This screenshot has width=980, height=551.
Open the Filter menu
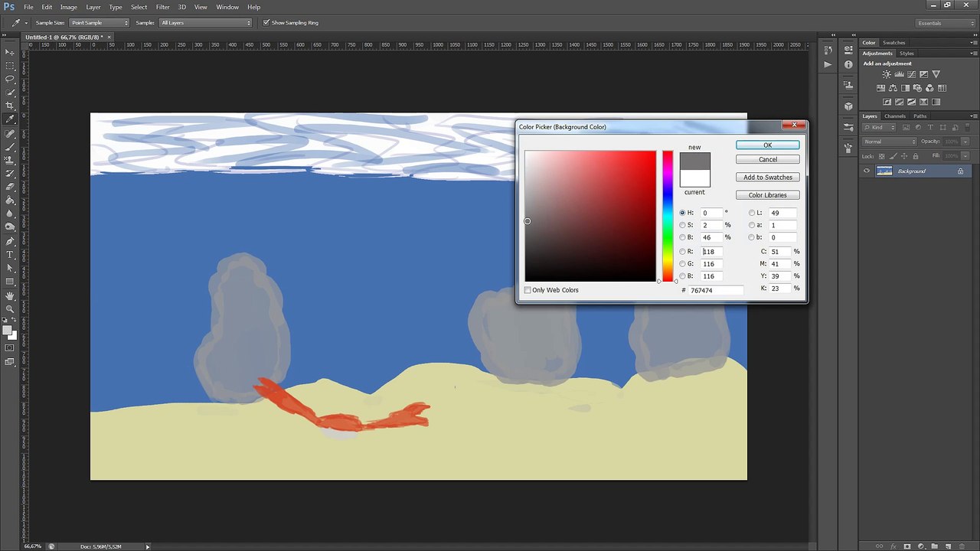pos(163,7)
